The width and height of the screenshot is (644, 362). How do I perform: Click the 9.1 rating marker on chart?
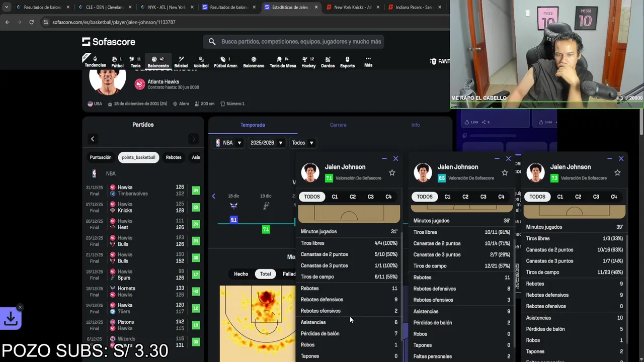pos(233,220)
